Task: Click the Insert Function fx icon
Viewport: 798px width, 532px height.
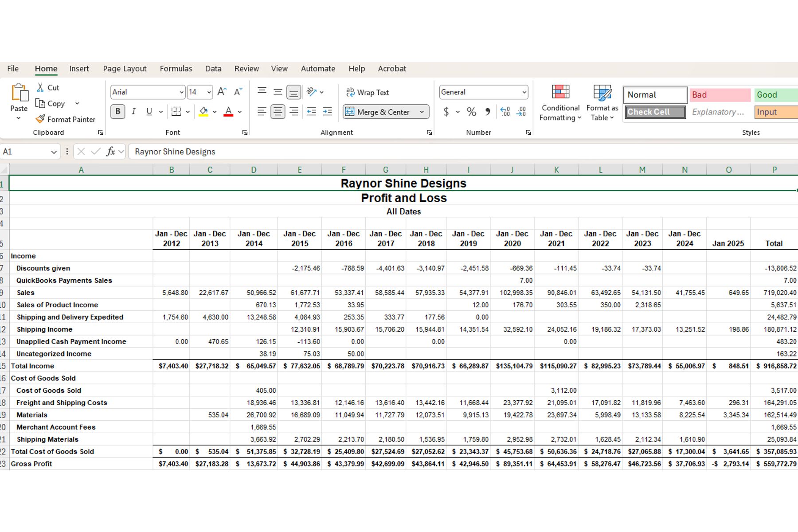Action: pos(110,152)
